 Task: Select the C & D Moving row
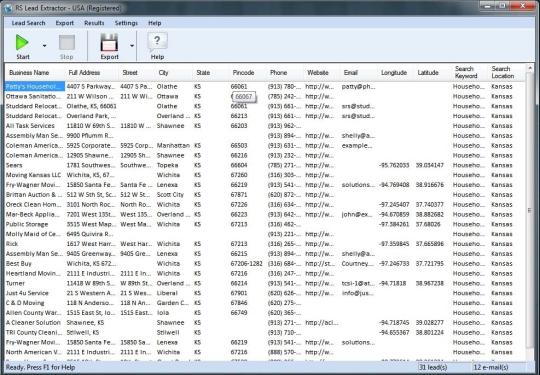(265, 303)
